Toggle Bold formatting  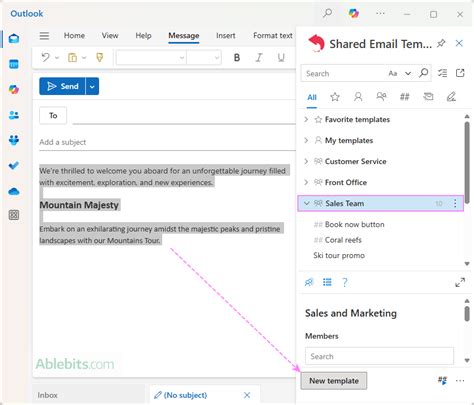(237, 58)
